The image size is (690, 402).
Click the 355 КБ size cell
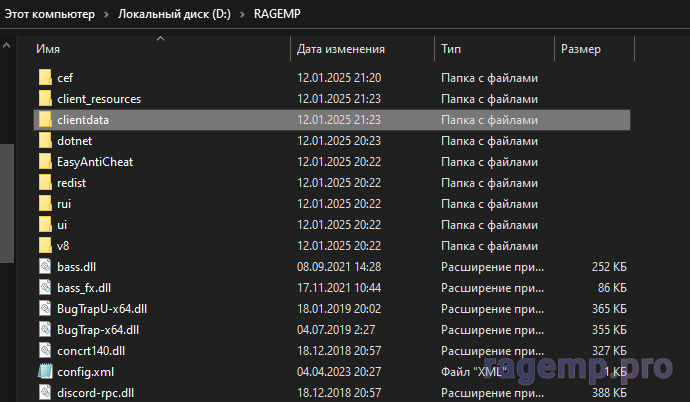(609, 330)
